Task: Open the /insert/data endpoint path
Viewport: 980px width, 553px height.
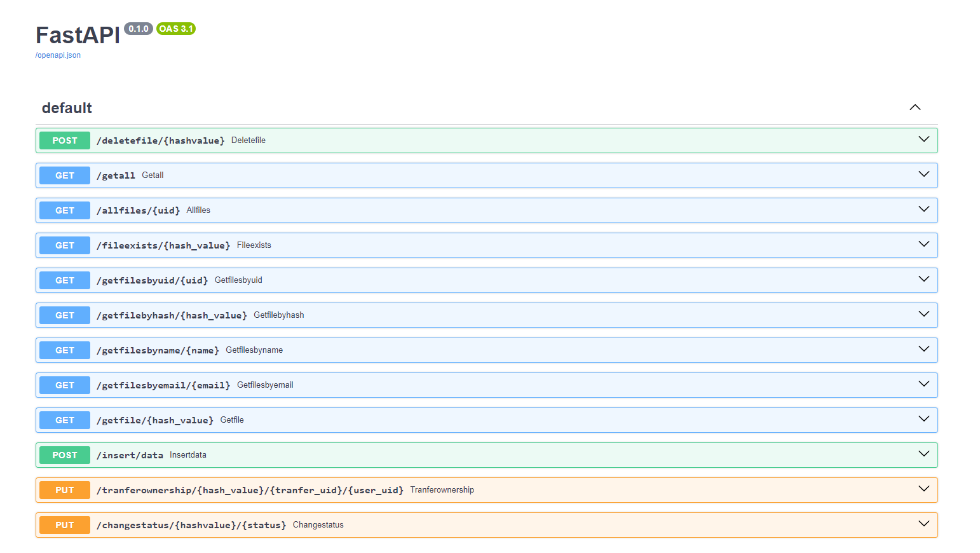Action: coord(130,455)
